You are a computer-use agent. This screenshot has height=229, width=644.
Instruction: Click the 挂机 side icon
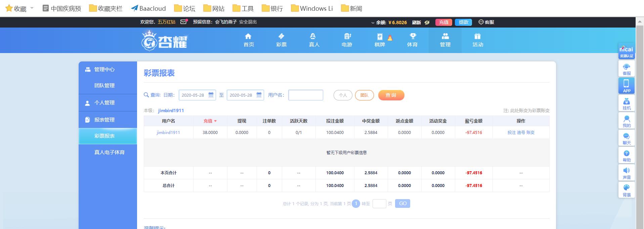(627, 104)
